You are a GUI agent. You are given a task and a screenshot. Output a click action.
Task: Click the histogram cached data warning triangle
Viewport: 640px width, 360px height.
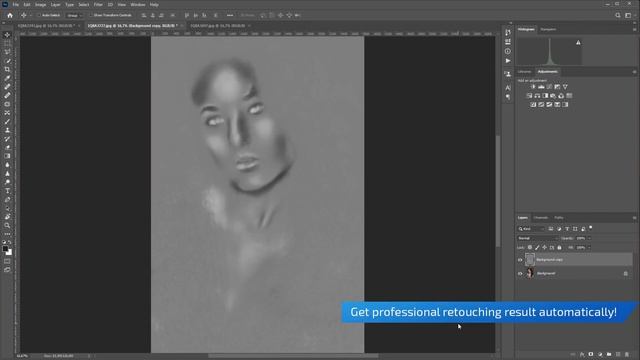[578, 42]
